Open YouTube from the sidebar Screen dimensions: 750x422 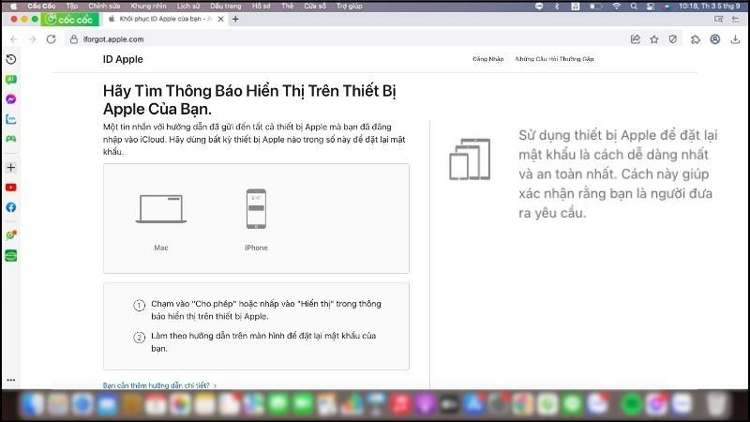pos(11,188)
